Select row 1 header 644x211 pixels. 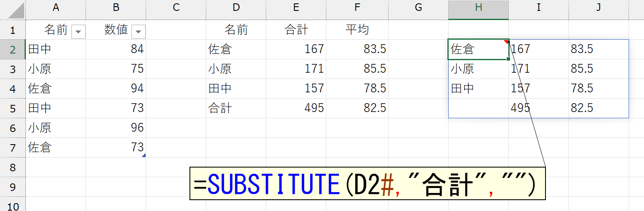13,30
